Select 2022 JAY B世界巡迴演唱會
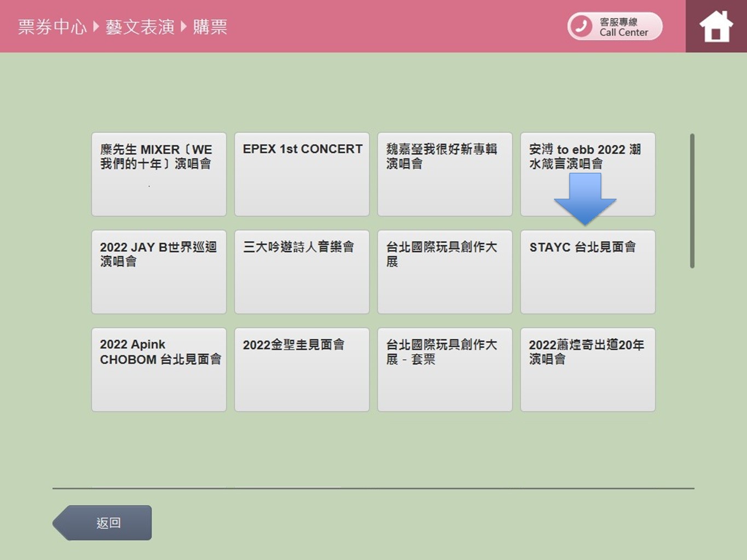This screenshot has height=560, width=747. pos(159,272)
